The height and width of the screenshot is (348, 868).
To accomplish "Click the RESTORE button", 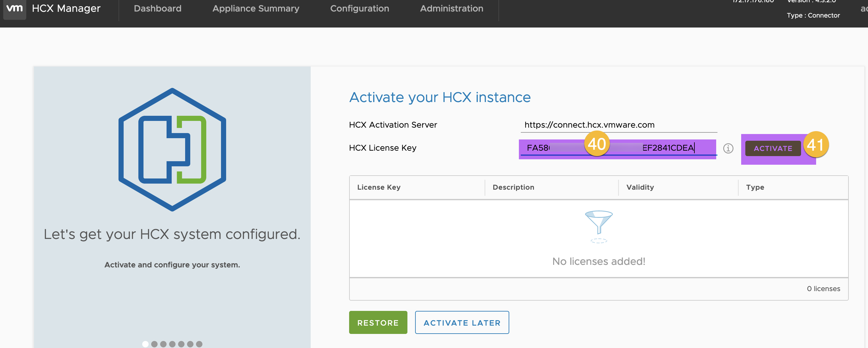I will pos(378,323).
